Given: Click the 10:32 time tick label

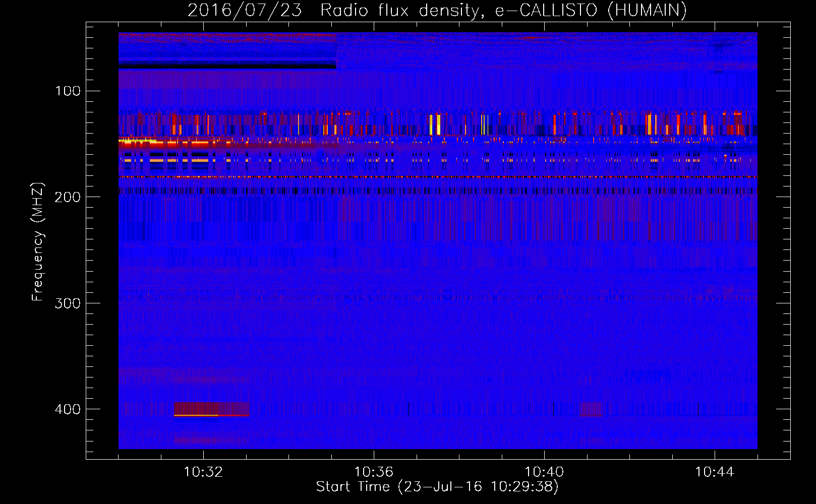Looking at the screenshot, I should coord(203,472).
